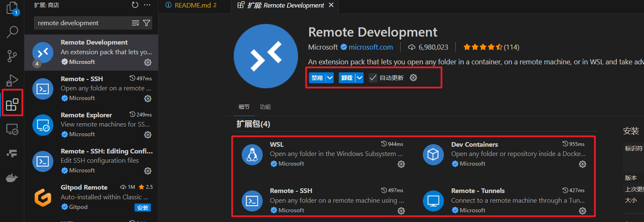This screenshot has height=222, width=644.
Task: Open manage gear on WSL pack card
Action: click(401, 164)
